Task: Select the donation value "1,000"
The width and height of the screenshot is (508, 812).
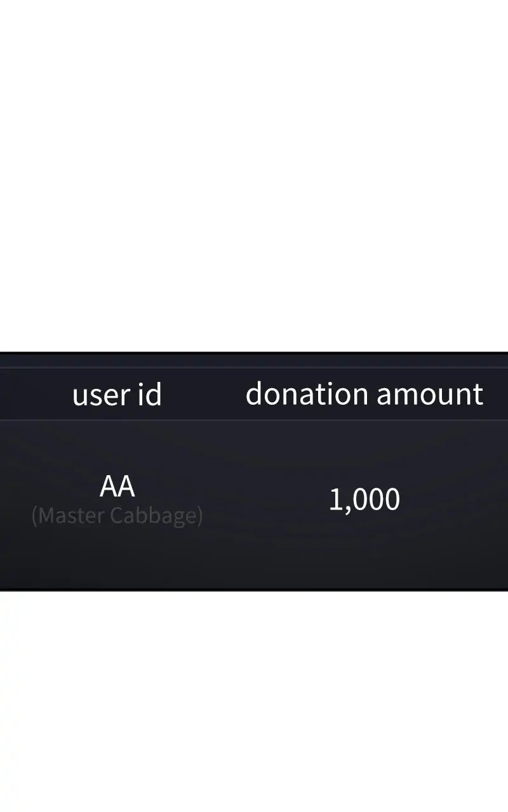Action: 364,500
